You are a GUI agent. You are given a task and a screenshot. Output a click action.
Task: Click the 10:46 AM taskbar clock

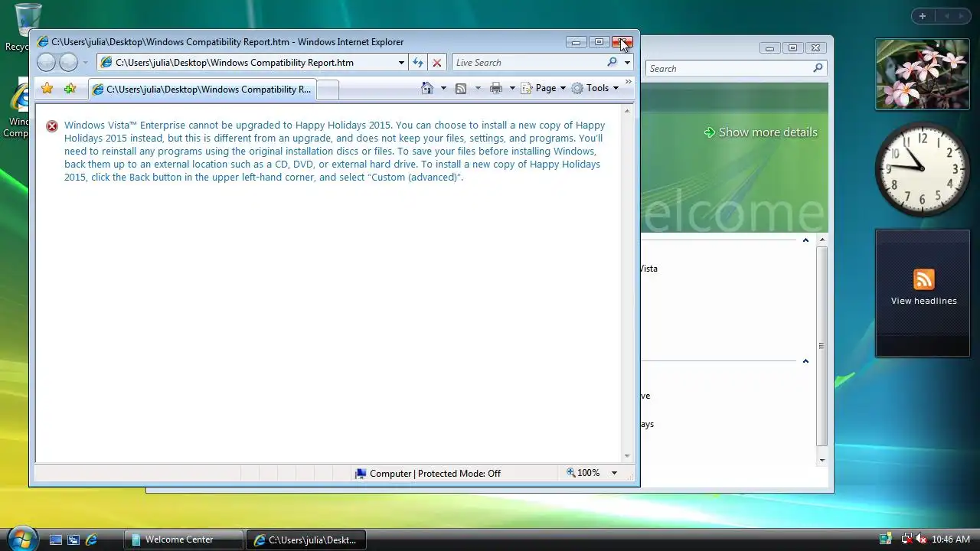click(x=950, y=540)
